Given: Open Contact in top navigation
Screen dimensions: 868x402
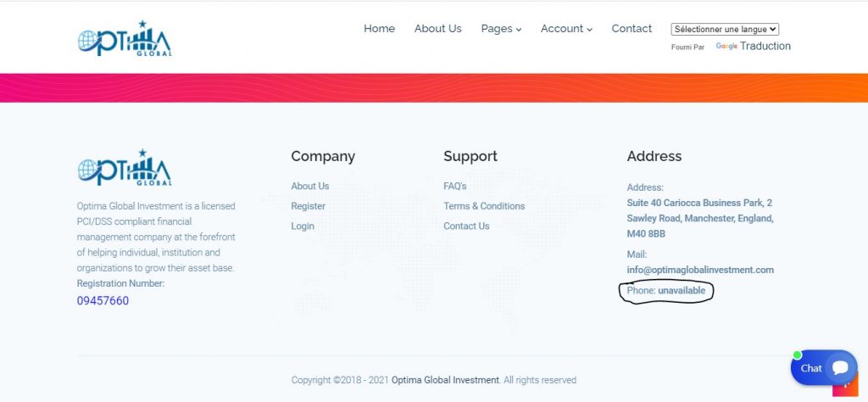Looking at the screenshot, I should point(632,29).
